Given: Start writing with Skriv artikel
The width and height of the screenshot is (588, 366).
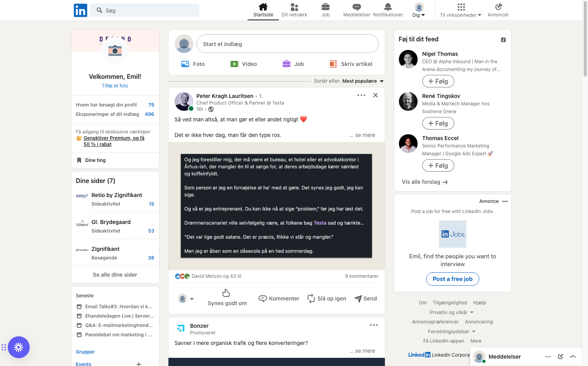Looking at the screenshot, I should [351, 64].
